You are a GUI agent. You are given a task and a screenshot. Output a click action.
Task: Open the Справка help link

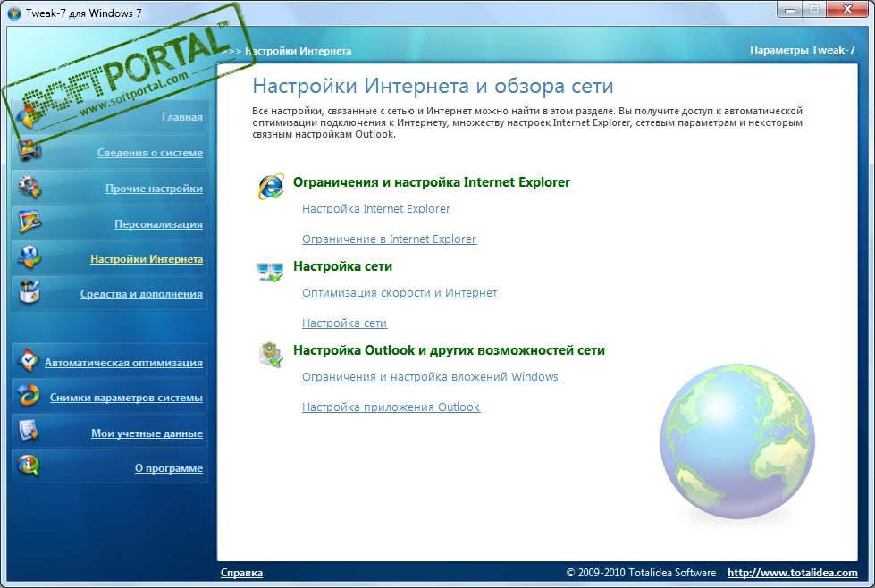click(x=241, y=573)
